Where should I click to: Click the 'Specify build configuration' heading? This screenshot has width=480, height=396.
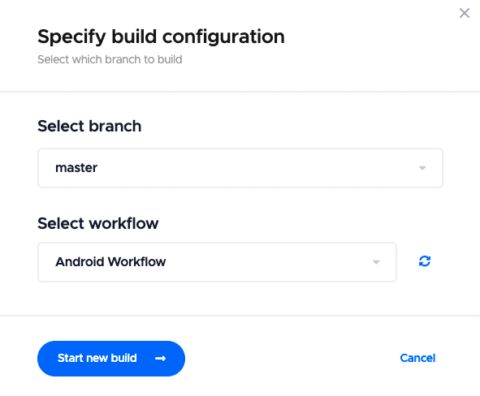coord(161,36)
